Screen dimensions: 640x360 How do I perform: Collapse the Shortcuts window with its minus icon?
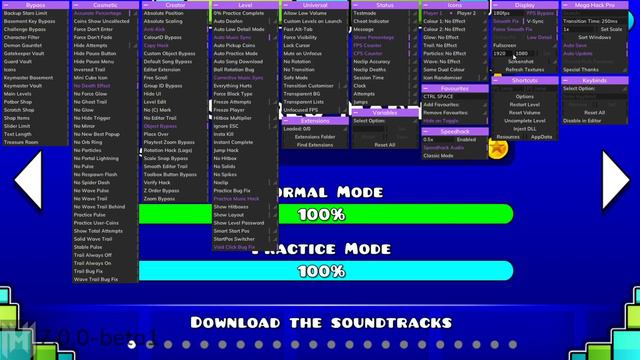click(x=496, y=80)
